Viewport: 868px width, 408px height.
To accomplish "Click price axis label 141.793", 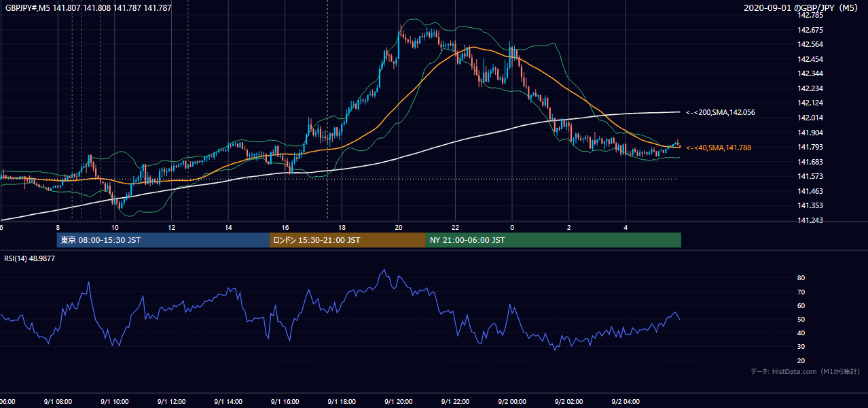I will pyautogui.click(x=810, y=147).
